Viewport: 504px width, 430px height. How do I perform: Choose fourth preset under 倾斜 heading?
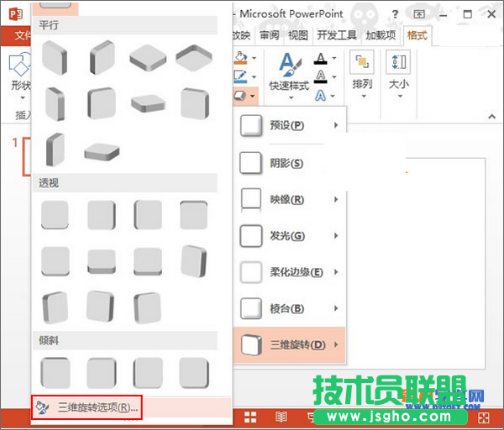point(194,373)
